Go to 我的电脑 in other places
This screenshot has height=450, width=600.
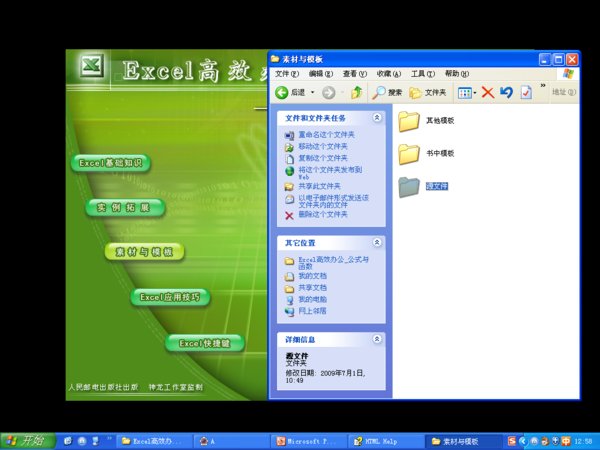tap(312, 299)
